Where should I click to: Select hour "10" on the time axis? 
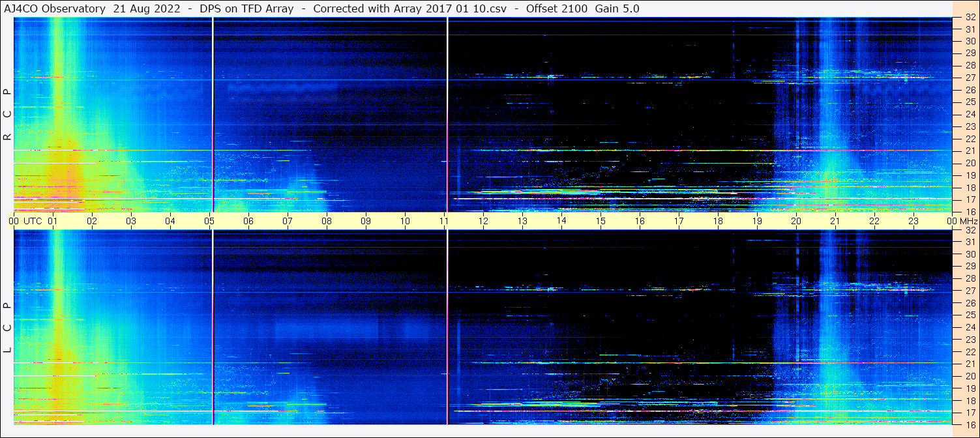click(x=405, y=221)
